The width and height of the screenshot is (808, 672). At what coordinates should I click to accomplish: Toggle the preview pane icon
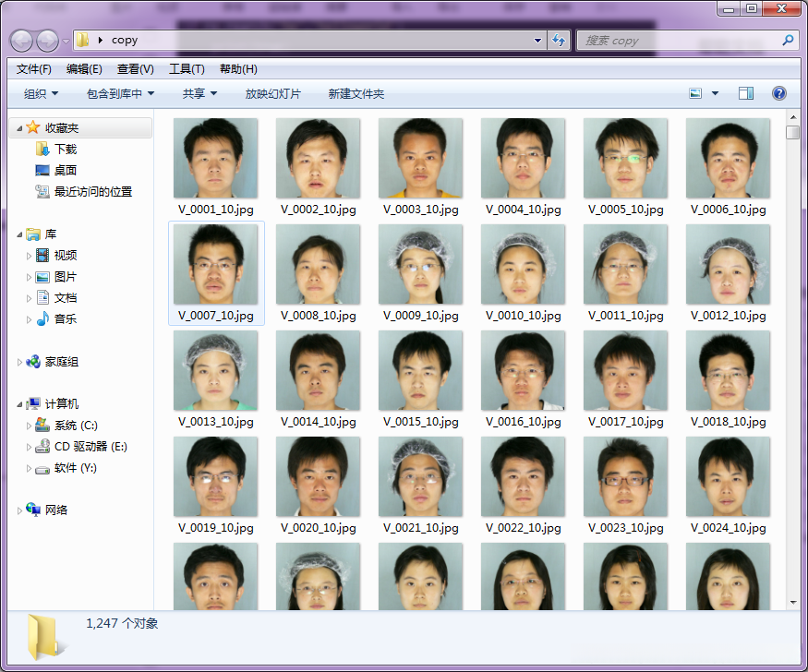click(746, 93)
